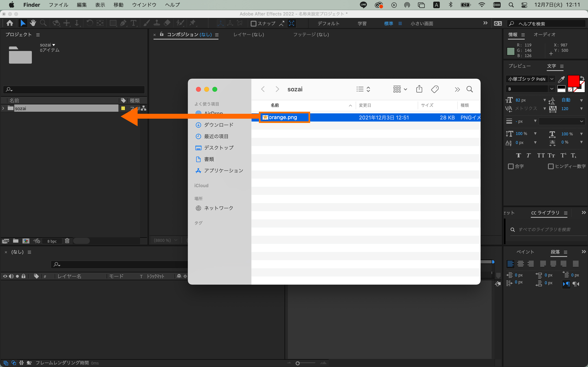The image size is (588, 367).
Task: Open the ウインドウ menu
Action: pyautogui.click(x=144, y=5)
